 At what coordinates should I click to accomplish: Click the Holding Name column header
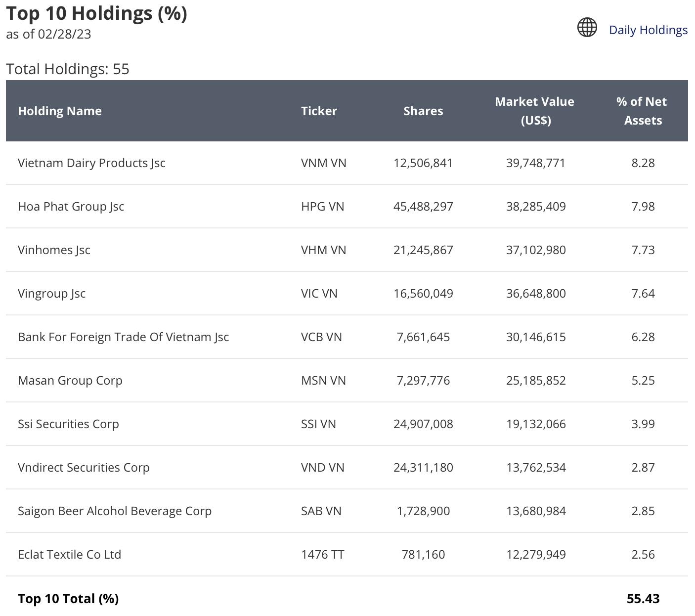[x=60, y=111]
